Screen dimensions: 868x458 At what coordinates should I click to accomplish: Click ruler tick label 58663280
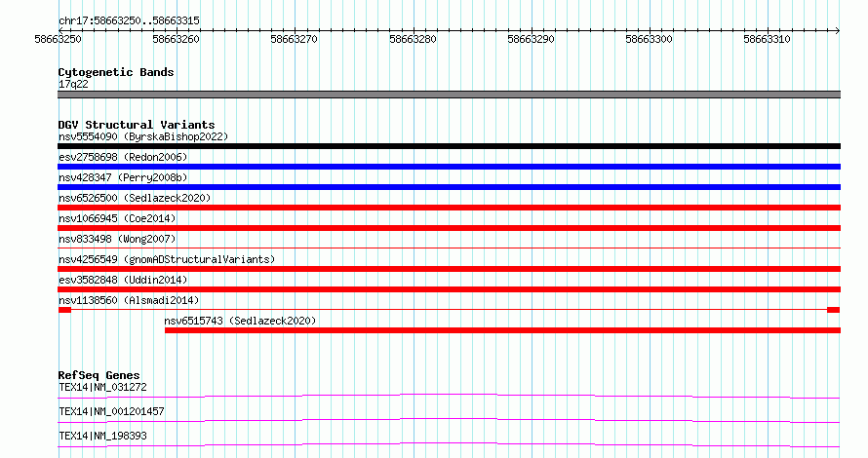[413, 39]
